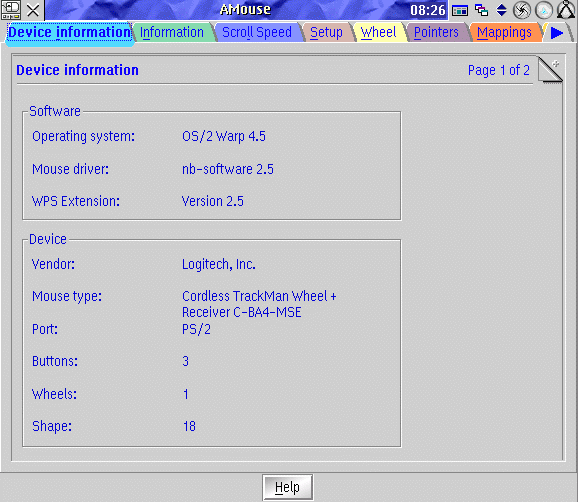The image size is (578, 502).
Task: Click the 'OS/2 Warp 4.5' value
Action: point(224,136)
